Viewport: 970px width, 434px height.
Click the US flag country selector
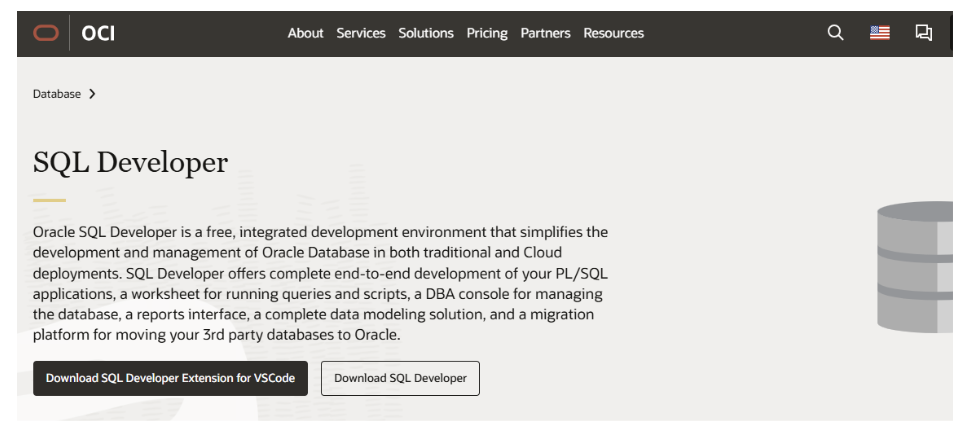(879, 33)
